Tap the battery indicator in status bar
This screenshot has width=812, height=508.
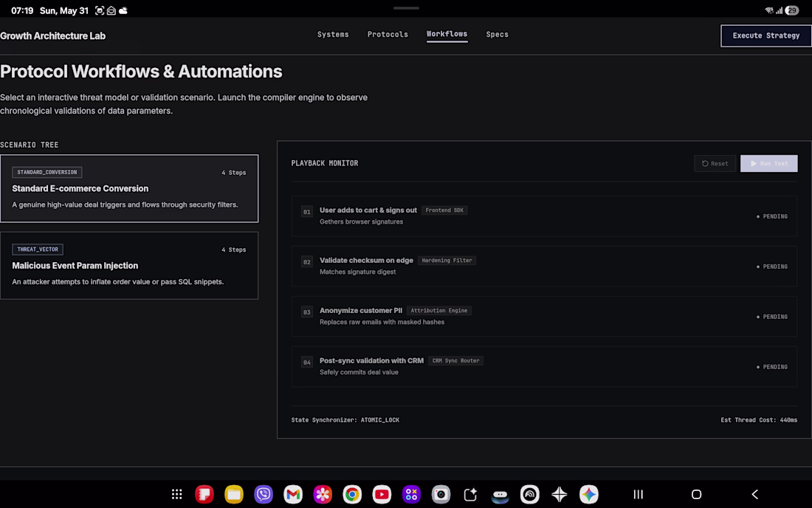coord(792,10)
